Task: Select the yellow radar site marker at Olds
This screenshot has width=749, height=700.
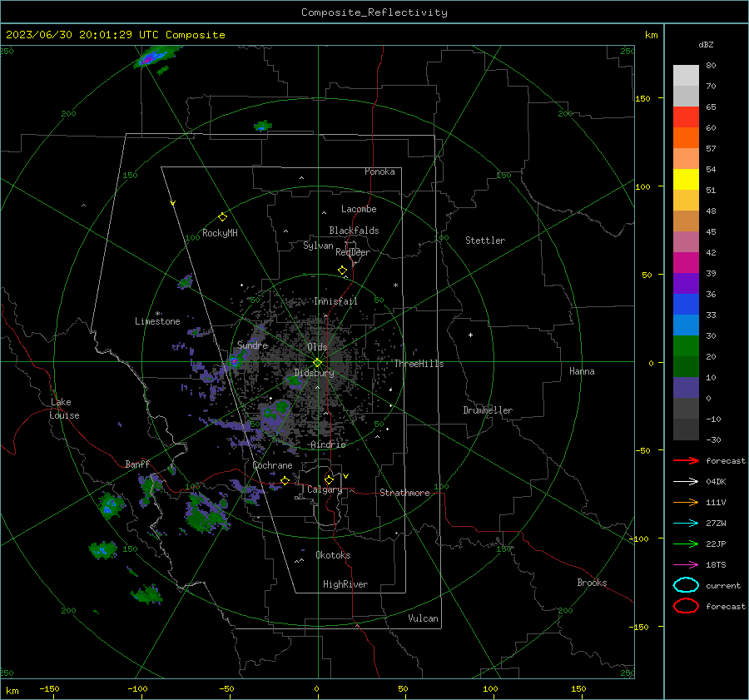Action: [x=317, y=363]
